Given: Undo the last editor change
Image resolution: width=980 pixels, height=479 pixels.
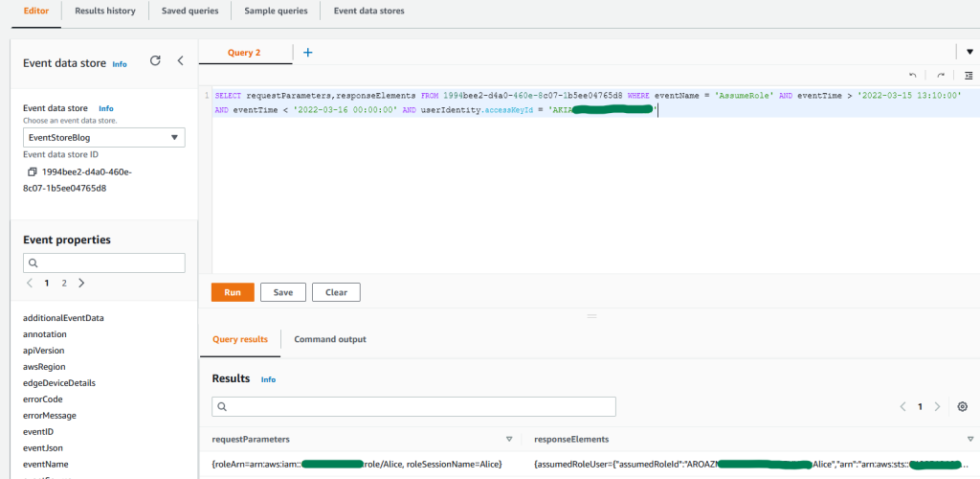Looking at the screenshot, I should click(912, 75).
